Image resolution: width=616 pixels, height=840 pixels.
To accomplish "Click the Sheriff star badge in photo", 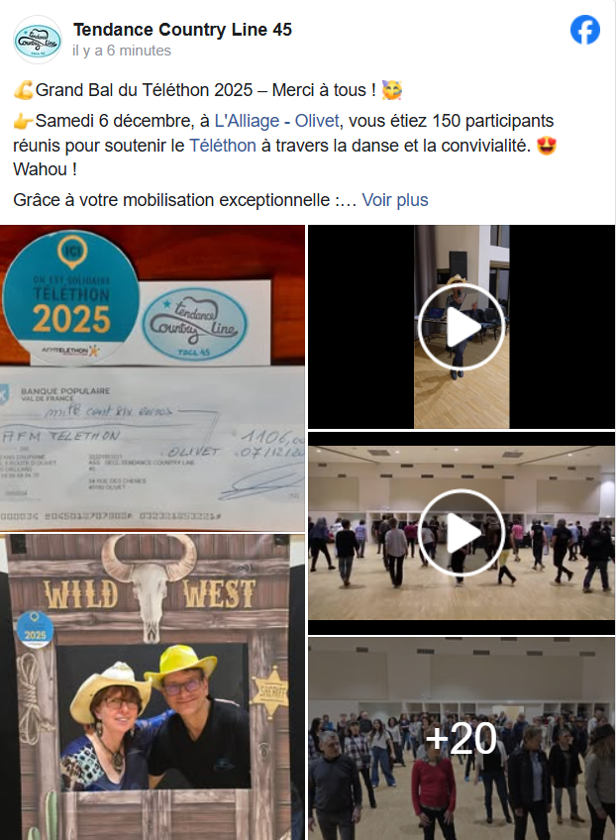I will [269, 691].
